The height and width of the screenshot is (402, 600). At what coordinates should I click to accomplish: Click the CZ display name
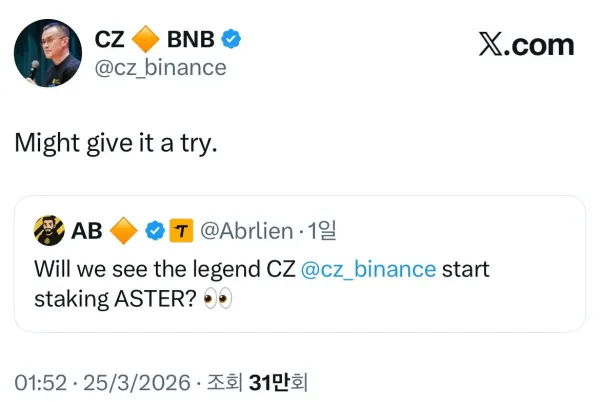[109, 40]
